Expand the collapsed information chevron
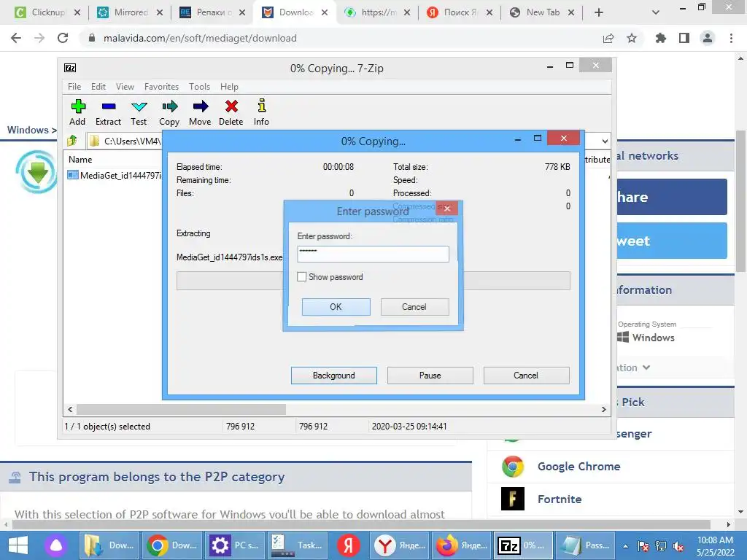The height and width of the screenshot is (560, 747). tap(646, 367)
